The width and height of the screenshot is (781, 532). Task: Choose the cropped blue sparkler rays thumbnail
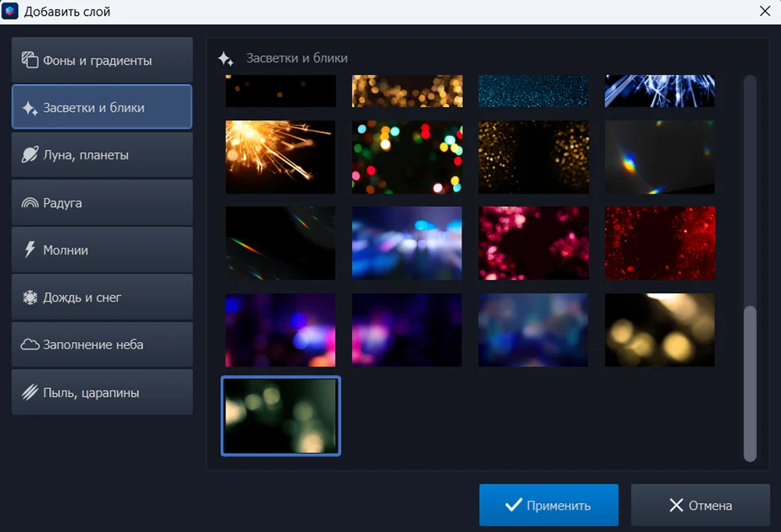(x=660, y=91)
